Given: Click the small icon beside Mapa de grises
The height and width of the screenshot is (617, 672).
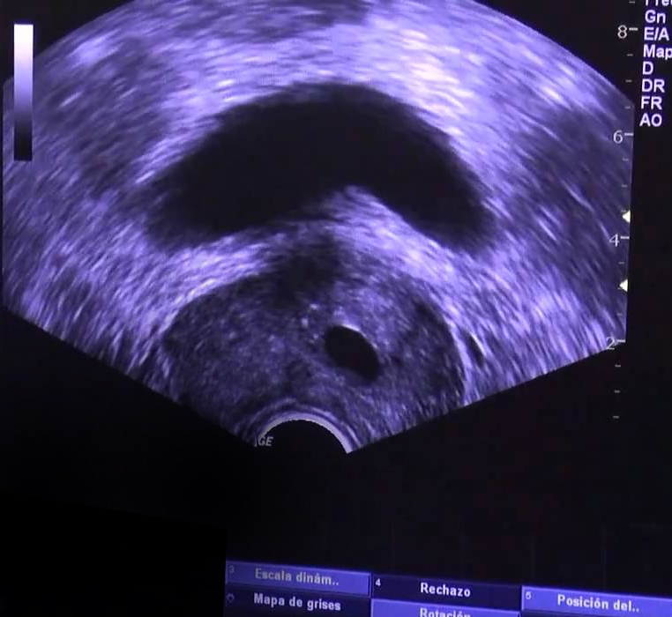Looking at the screenshot, I should 233,599.
